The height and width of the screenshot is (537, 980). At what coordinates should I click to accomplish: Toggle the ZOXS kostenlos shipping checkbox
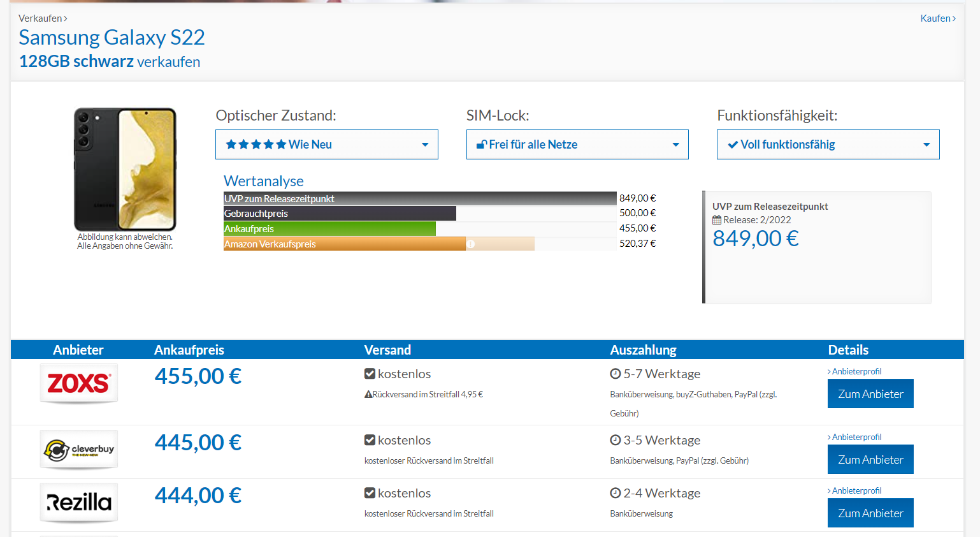[x=370, y=374]
